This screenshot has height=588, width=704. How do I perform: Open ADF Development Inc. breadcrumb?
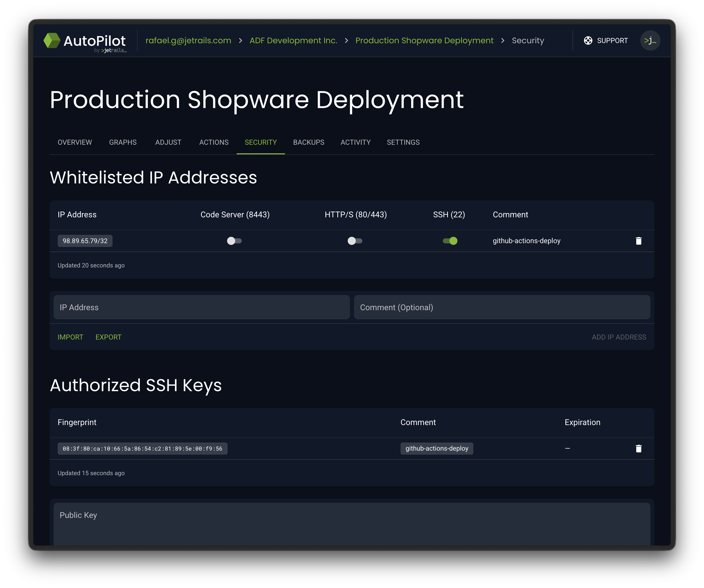click(293, 40)
